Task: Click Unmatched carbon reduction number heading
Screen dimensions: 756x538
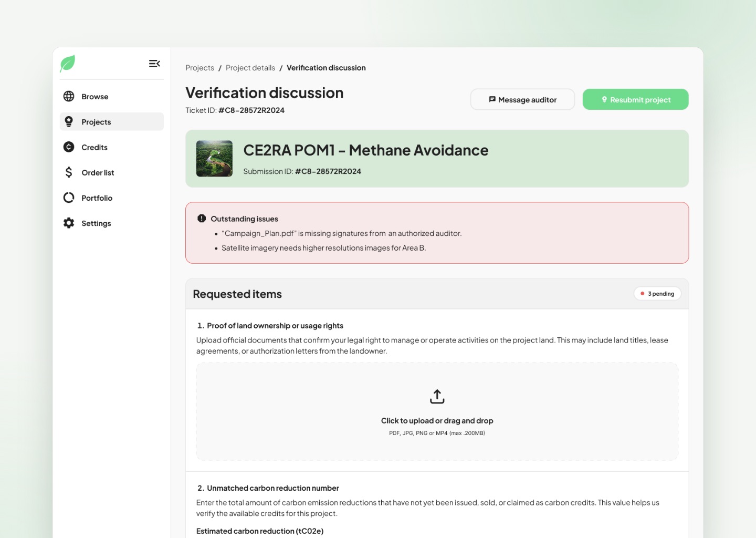Action: (273, 488)
